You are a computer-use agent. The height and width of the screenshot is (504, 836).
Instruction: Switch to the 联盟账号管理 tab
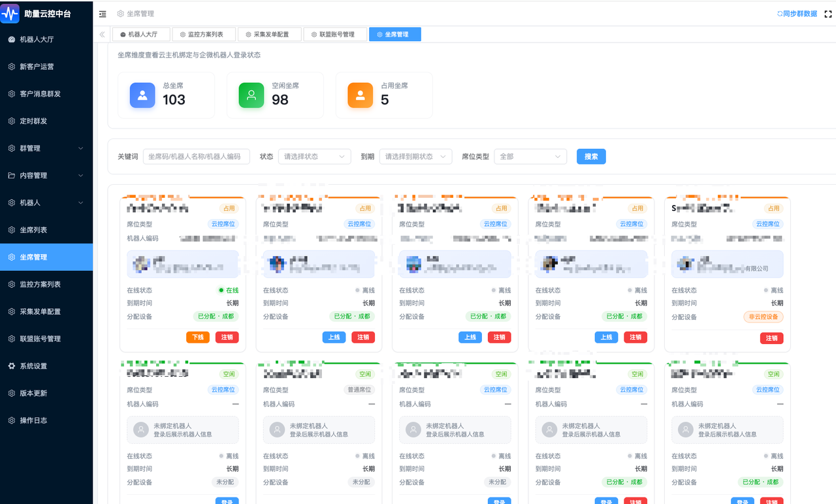pos(335,35)
